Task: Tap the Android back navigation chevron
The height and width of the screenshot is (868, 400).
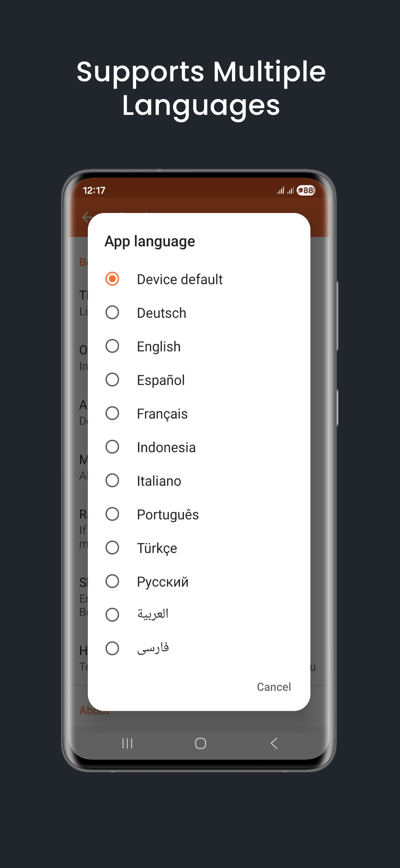Action: (274, 743)
